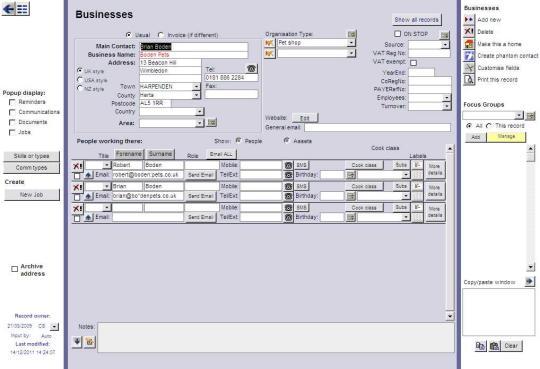540x369 pixels.
Task: Enable the Documents popup checkbox
Action: [12, 122]
